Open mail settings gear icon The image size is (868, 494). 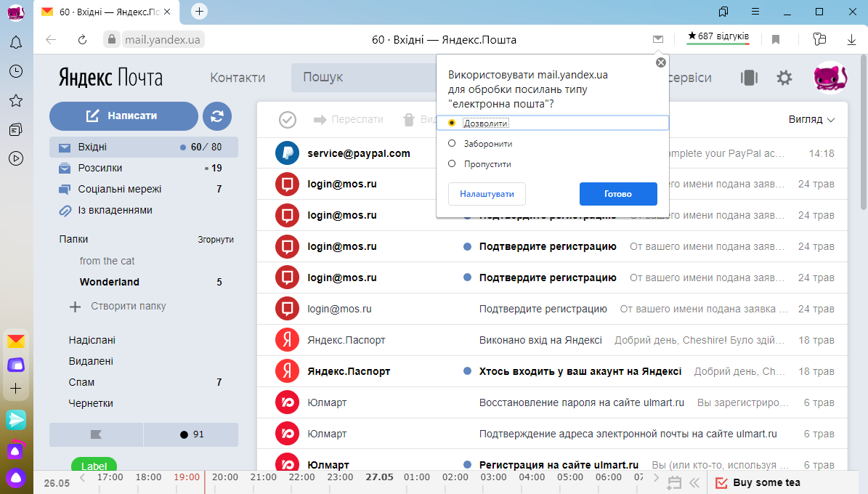coord(784,78)
